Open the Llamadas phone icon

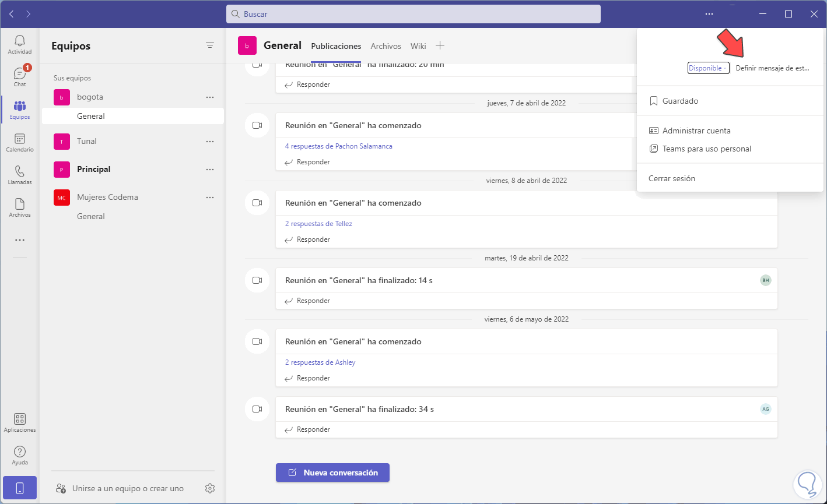[x=20, y=175]
